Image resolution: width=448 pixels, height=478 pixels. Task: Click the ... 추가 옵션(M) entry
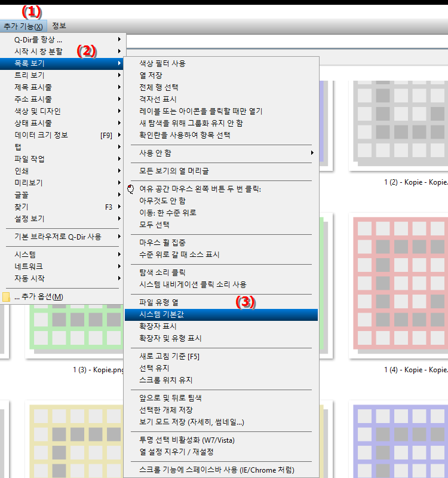(x=63, y=296)
